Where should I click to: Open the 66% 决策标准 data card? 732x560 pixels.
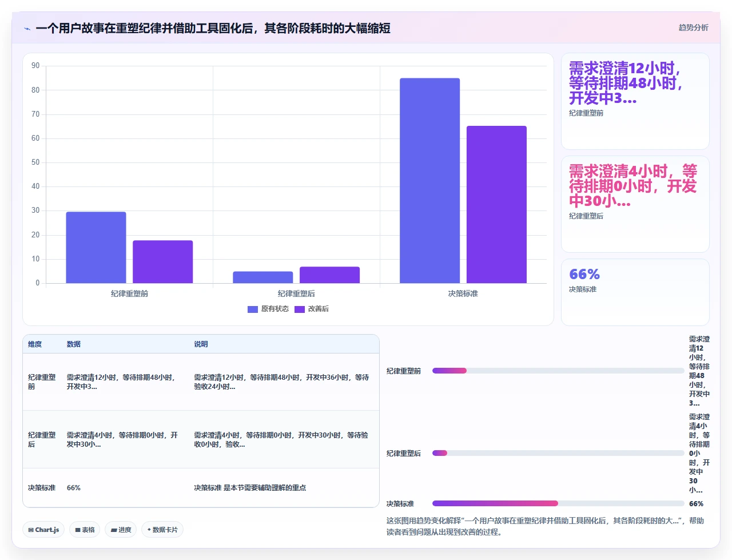tap(635, 292)
